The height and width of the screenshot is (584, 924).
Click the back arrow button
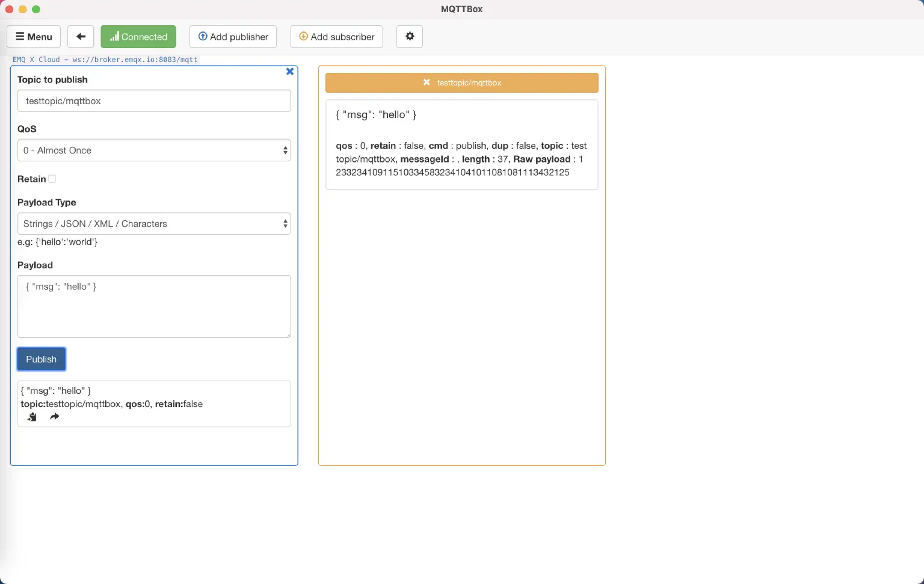pos(81,37)
